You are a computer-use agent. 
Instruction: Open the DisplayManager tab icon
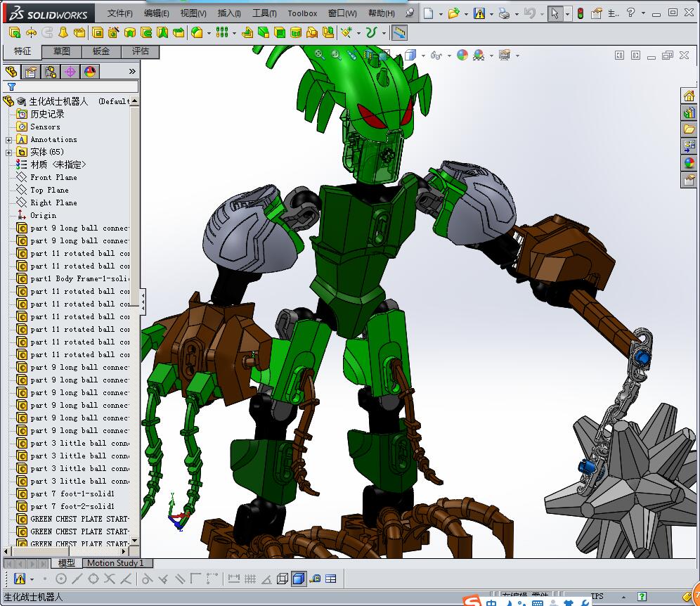(90, 72)
